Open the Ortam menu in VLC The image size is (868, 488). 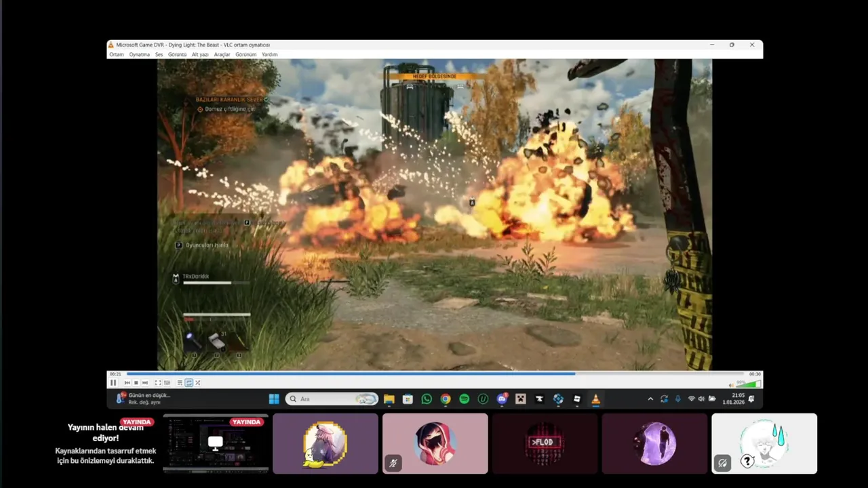[117, 54]
